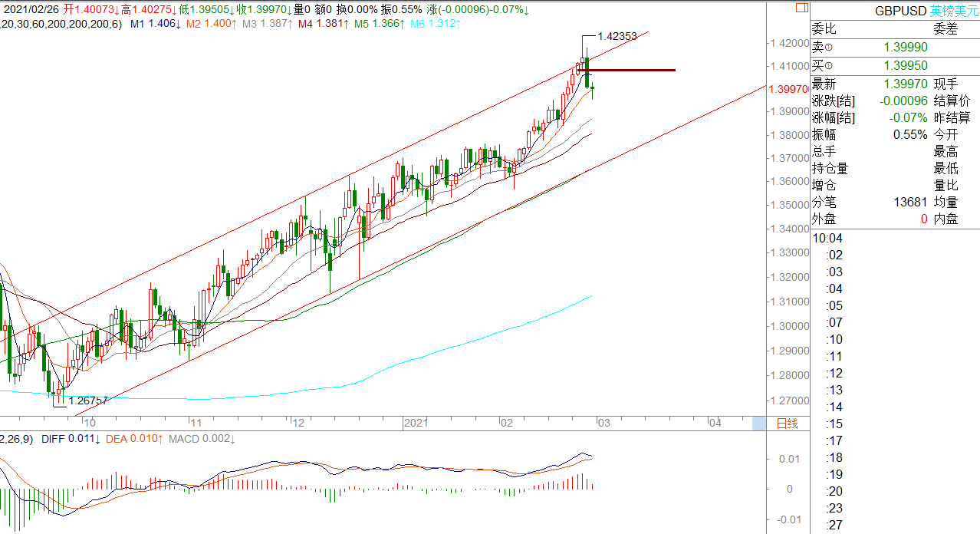980x534 pixels.
Task: Click the 振幅 row label
Action: [x=824, y=134]
